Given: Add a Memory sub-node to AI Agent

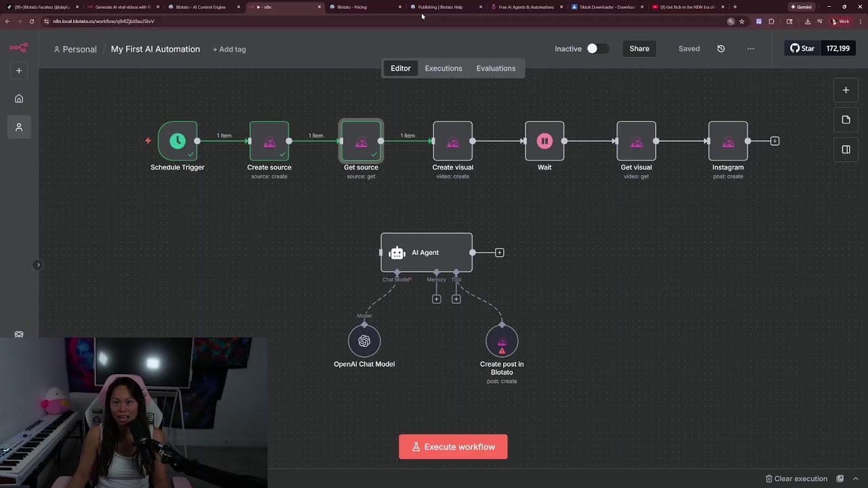Looking at the screenshot, I should (x=437, y=299).
